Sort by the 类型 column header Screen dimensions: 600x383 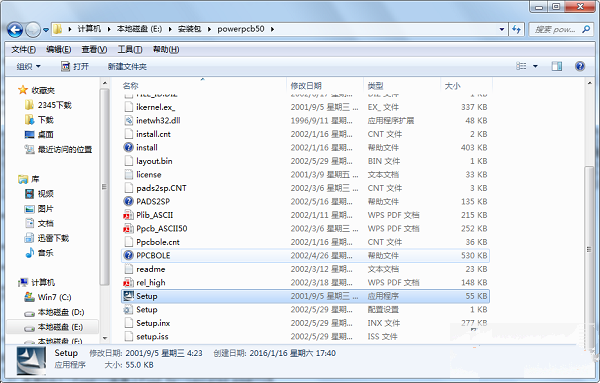coord(375,86)
